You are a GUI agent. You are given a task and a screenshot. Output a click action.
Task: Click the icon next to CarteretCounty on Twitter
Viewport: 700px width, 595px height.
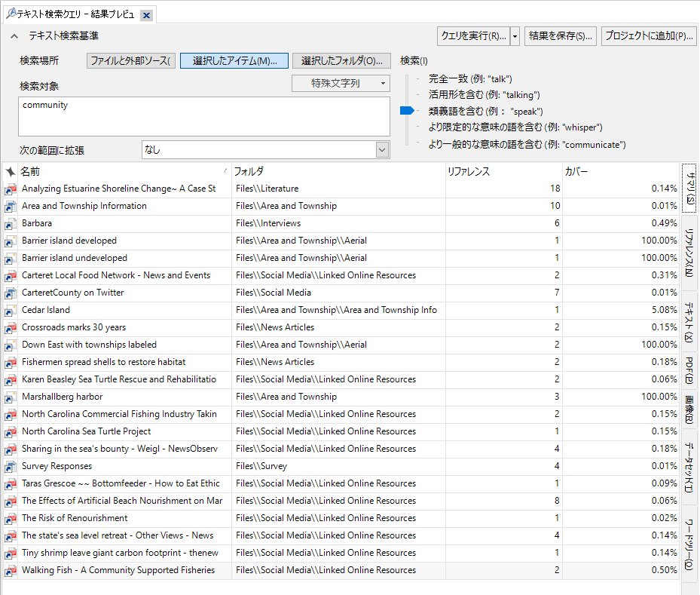11,293
